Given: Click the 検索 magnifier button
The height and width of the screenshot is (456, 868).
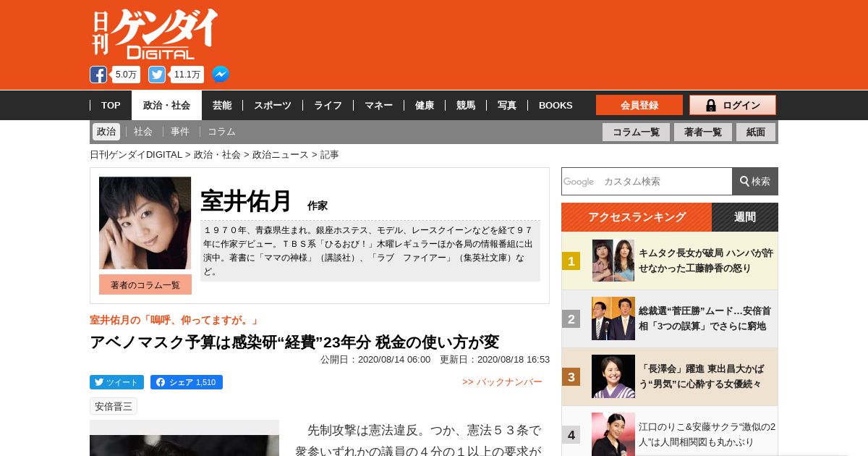Looking at the screenshot, I should 755,181.
